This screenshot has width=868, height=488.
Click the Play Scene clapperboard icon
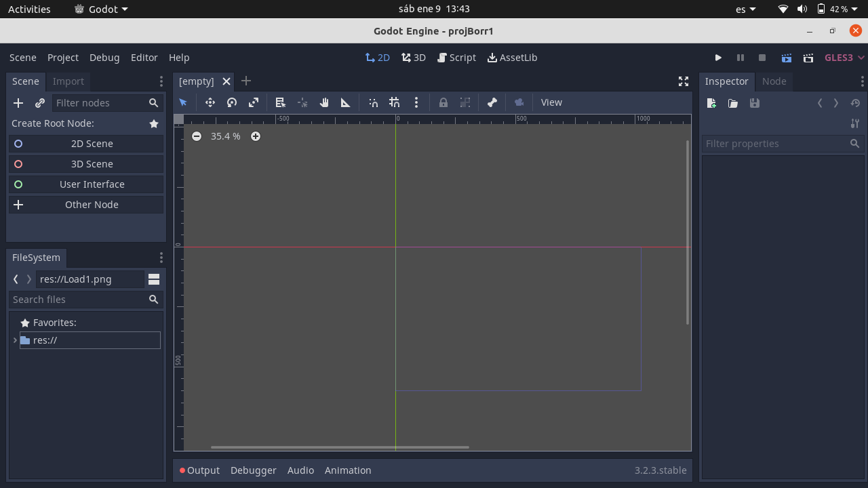(787, 58)
